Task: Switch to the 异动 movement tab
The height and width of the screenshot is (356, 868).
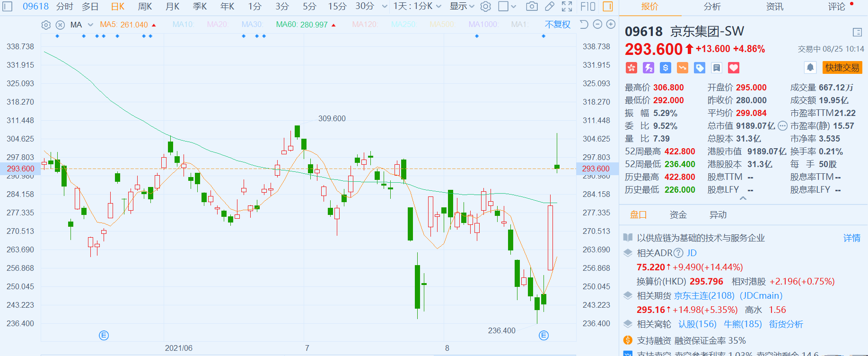Action: point(718,215)
